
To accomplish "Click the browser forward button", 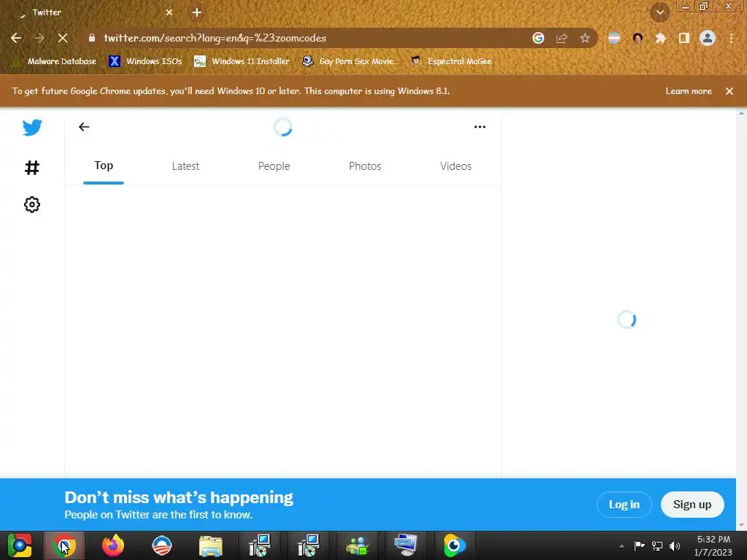I will [39, 38].
